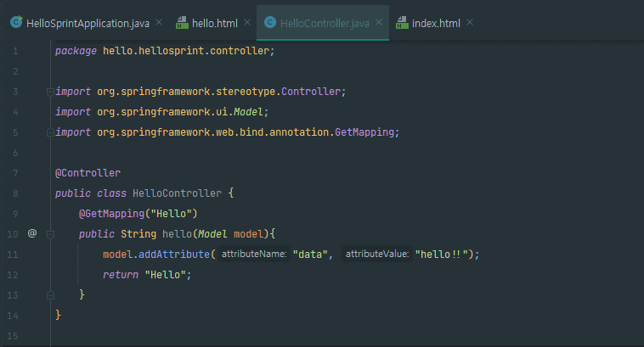Click the HelloSprintApplication class file icon
Screen dimensions: 644x347
click(x=16, y=22)
